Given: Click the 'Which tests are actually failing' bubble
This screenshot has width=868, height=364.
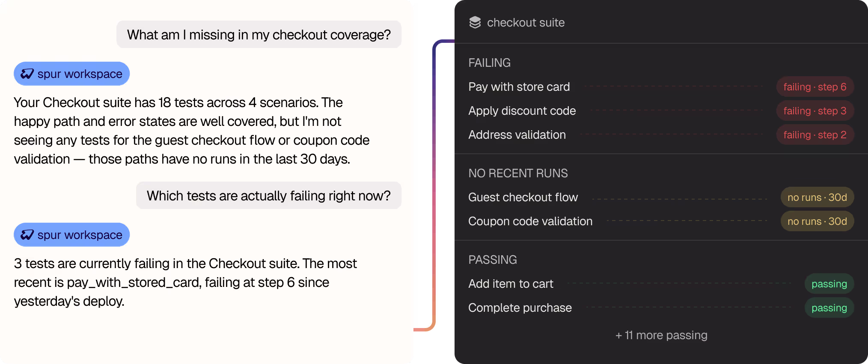Looking at the screenshot, I should (x=269, y=195).
